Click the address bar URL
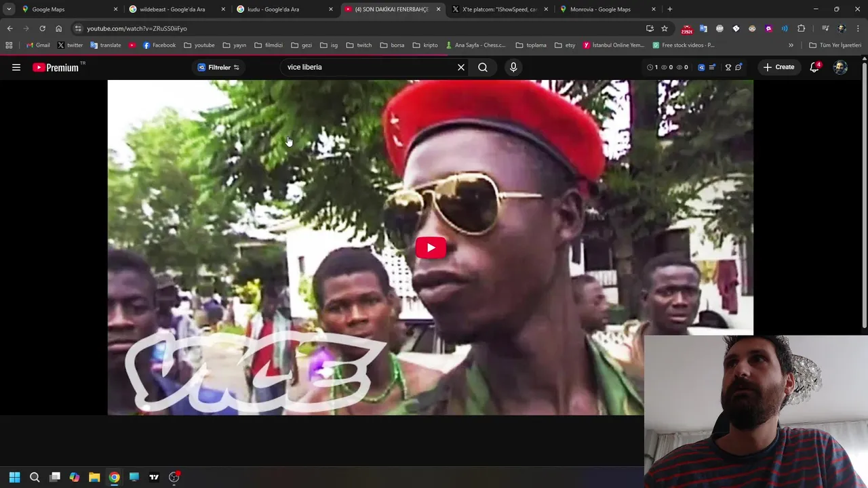 [137, 28]
